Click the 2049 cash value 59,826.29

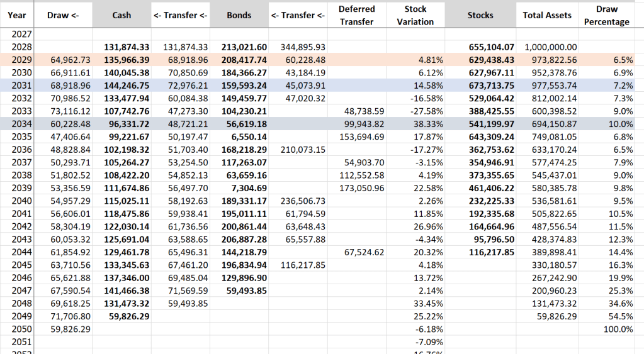(x=128, y=316)
